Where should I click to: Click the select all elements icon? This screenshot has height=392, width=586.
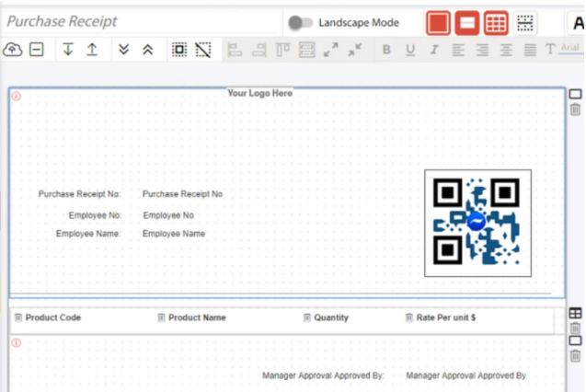point(179,50)
